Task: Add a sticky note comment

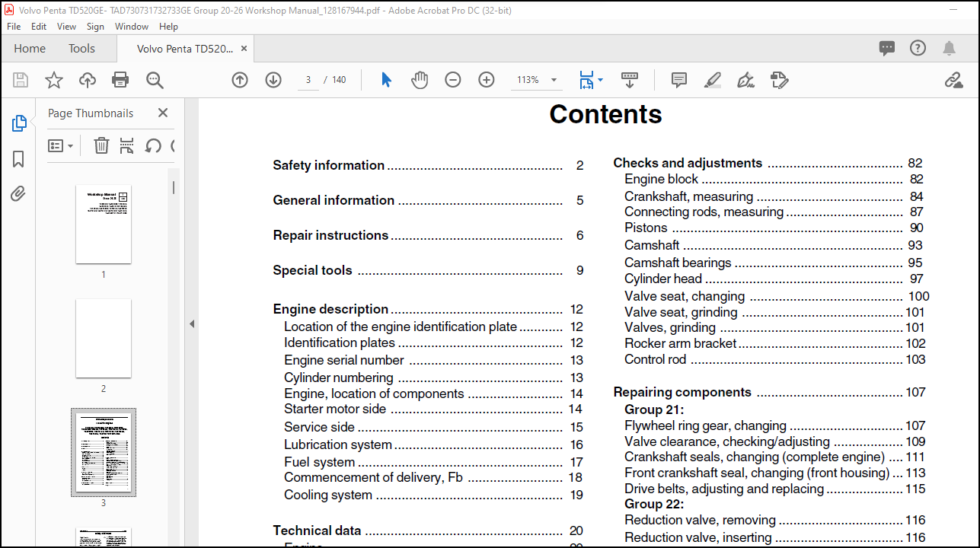Action: click(679, 80)
